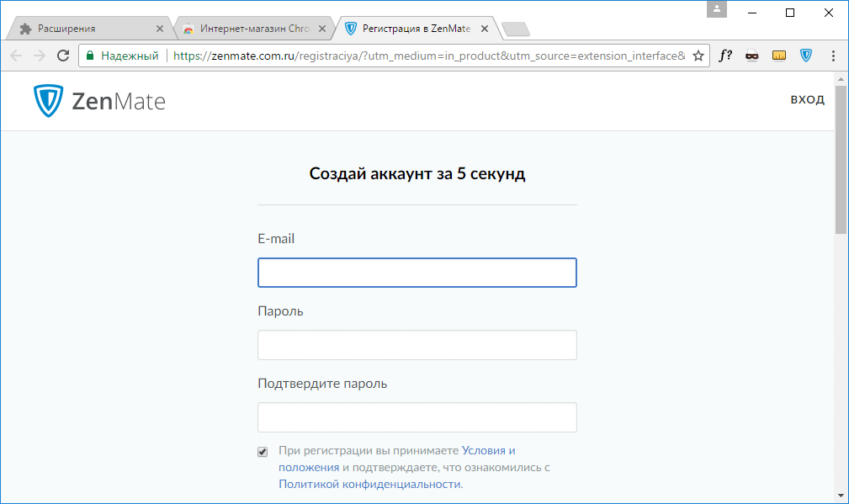Focus the E-mail input field
This screenshot has width=849, height=504.
pos(417,273)
